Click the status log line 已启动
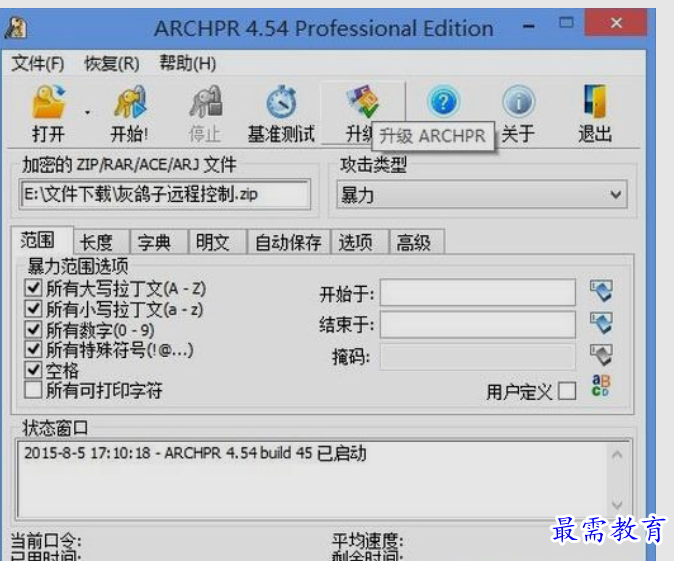The image size is (674, 561). pos(196,453)
